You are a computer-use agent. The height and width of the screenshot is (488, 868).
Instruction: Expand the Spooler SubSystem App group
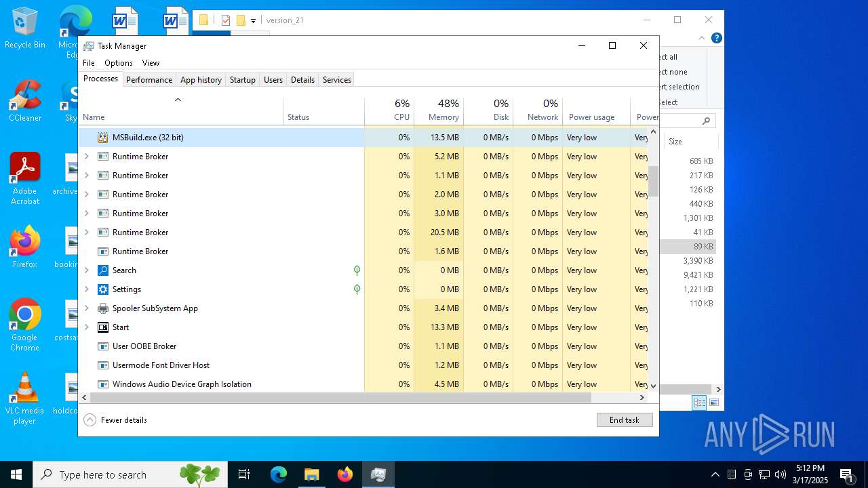point(86,308)
